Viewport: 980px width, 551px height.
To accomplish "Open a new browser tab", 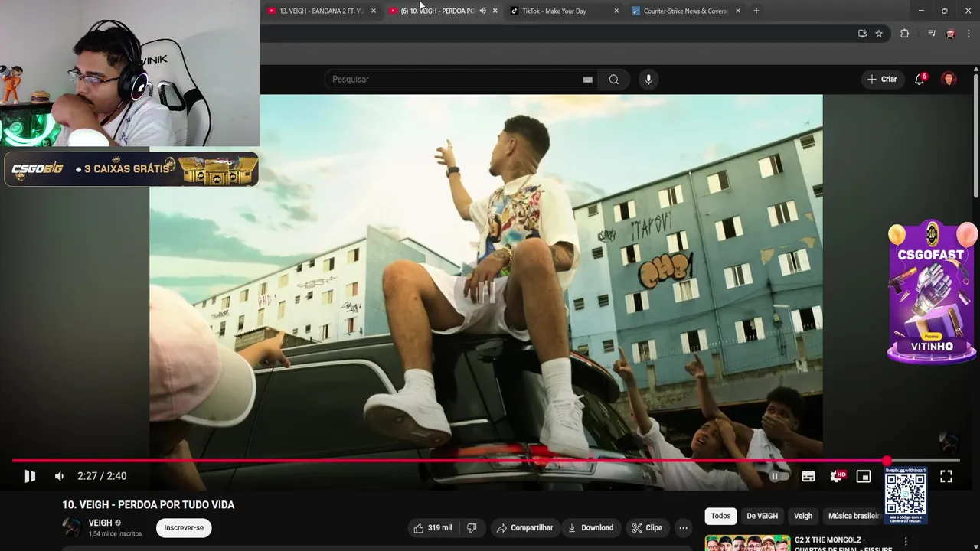I will [x=756, y=11].
